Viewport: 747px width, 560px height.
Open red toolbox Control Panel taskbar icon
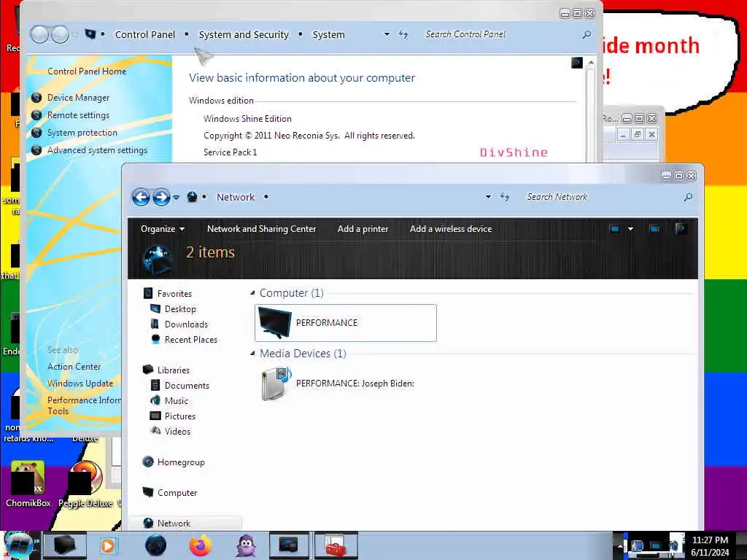[x=336, y=545]
